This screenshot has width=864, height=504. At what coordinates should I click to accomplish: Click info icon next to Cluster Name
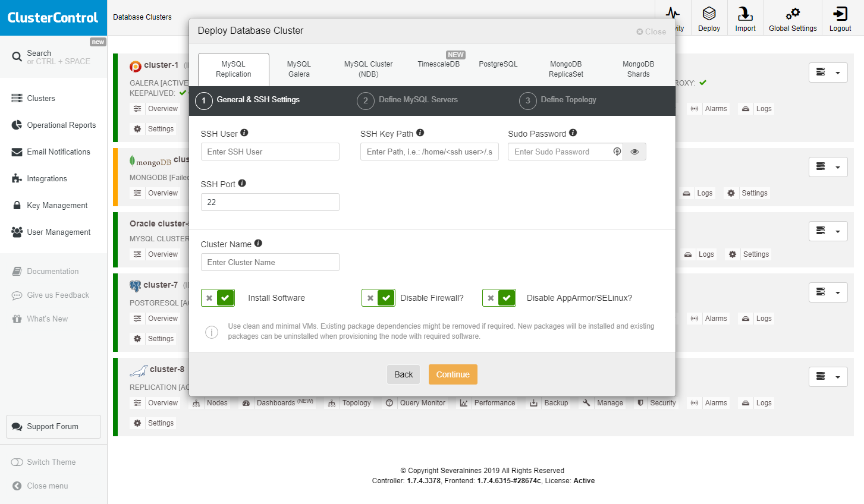coord(258,244)
